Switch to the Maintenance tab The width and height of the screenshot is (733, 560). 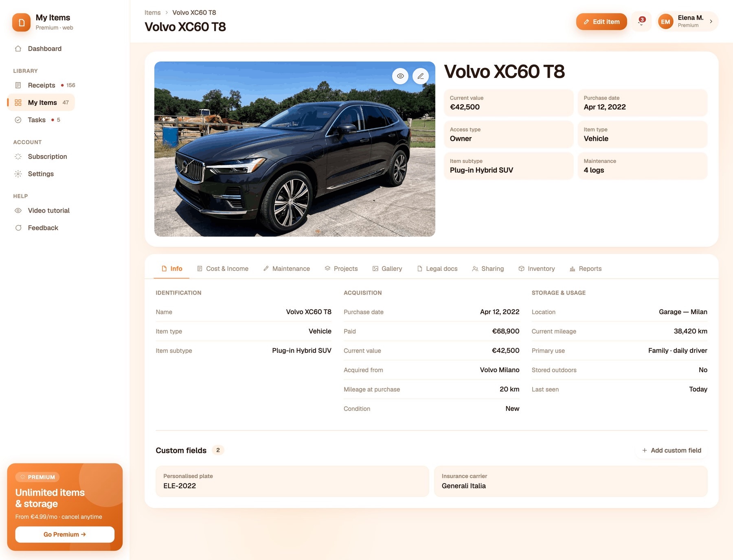[x=287, y=269]
